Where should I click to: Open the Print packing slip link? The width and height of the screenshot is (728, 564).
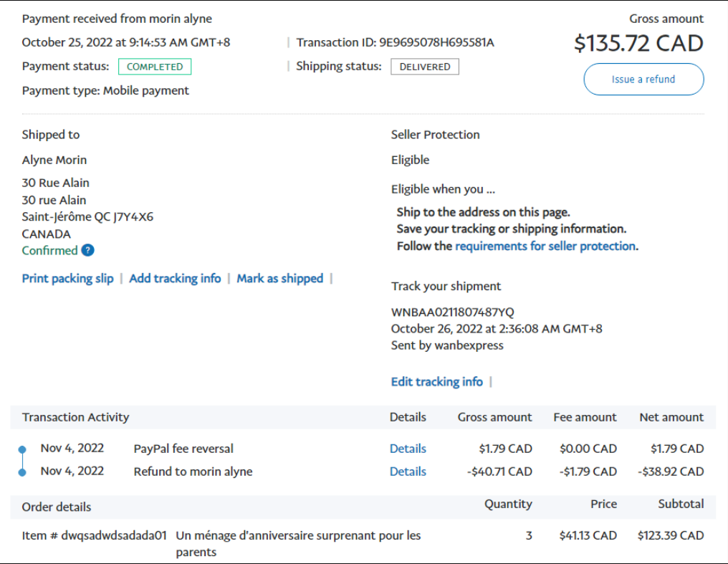67,278
